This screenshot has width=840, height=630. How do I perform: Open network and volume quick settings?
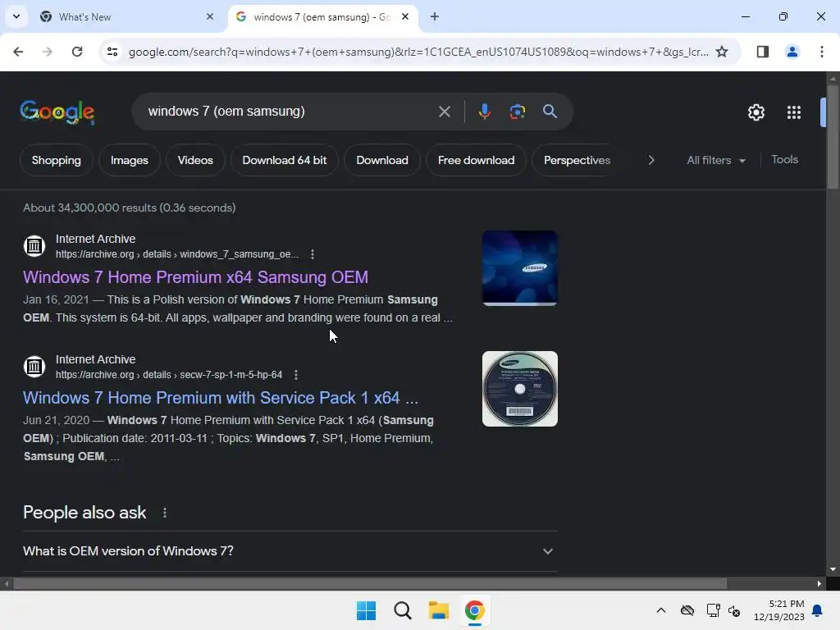[724, 610]
